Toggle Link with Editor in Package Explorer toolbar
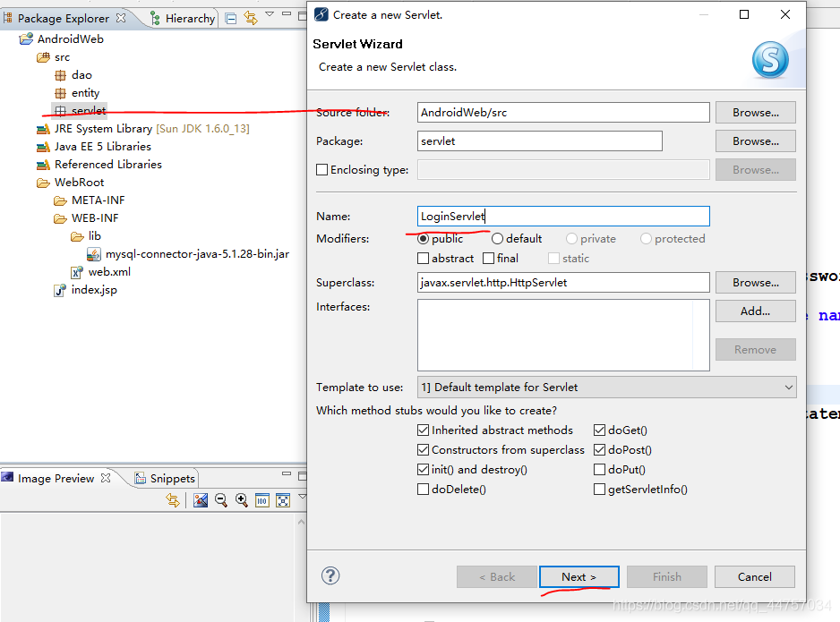Image resolution: width=840 pixels, height=622 pixels. (x=250, y=16)
